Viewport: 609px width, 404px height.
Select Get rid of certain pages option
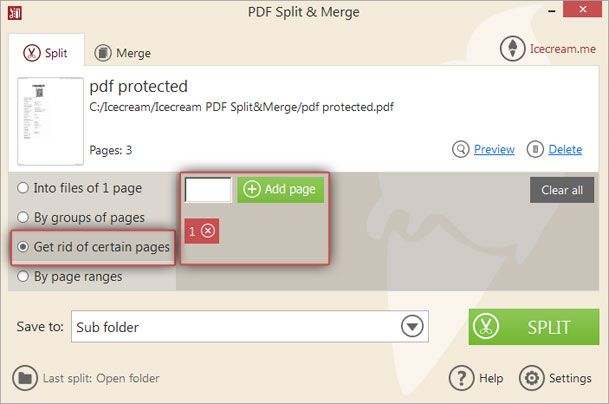pos(93,247)
